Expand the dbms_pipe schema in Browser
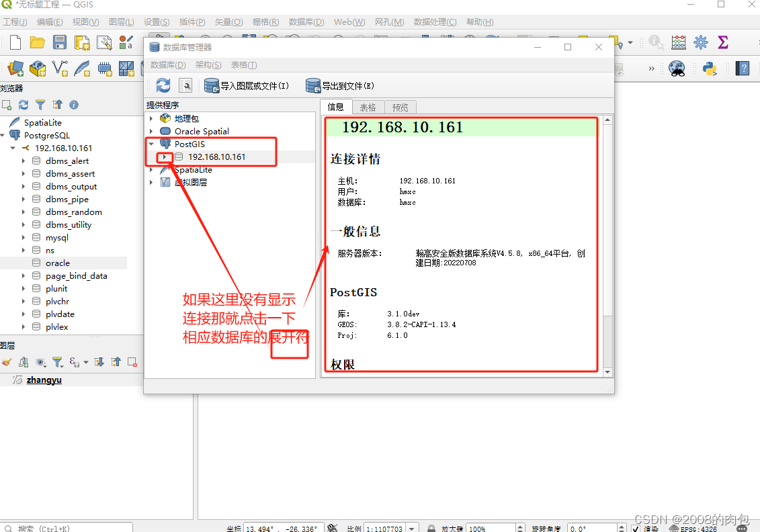Viewport: 760px width, 532px height. pyautogui.click(x=24, y=199)
